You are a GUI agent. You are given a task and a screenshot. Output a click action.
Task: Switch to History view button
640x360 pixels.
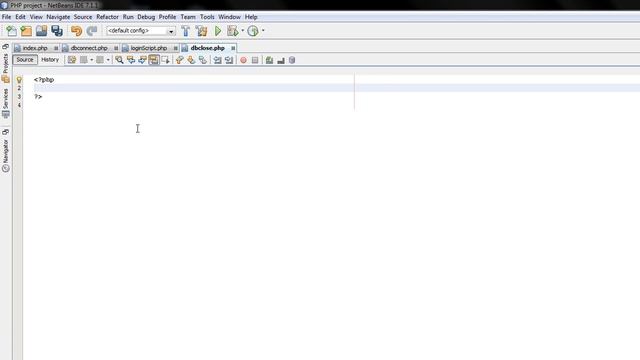[x=50, y=60]
